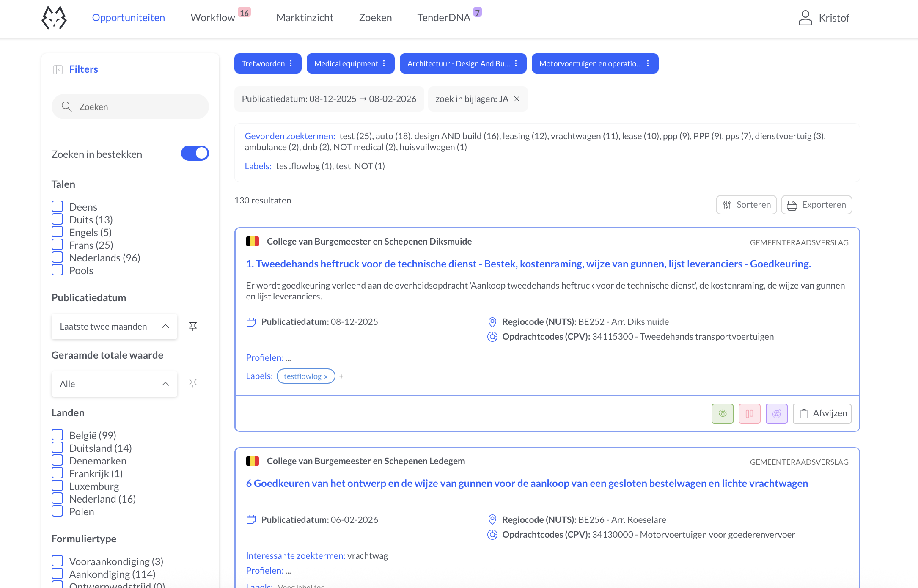Navigate to the Marktinzicht menu item
This screenshot has height=588, width=918.
tap(305, 17)
